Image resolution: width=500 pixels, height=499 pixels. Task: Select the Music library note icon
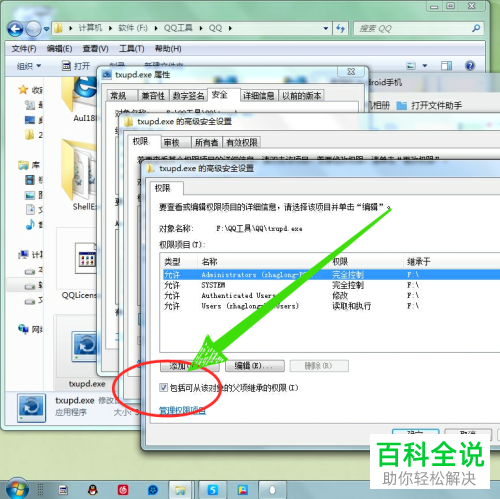30,225
